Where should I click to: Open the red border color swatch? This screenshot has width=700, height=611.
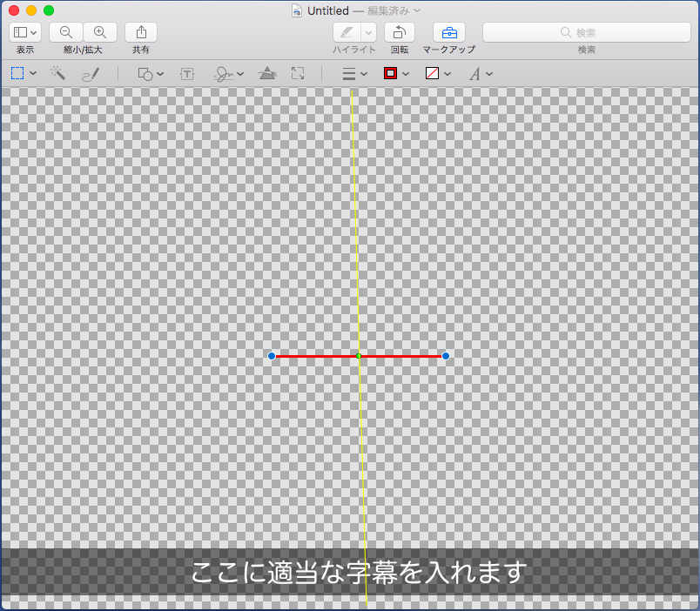(390, 73)
